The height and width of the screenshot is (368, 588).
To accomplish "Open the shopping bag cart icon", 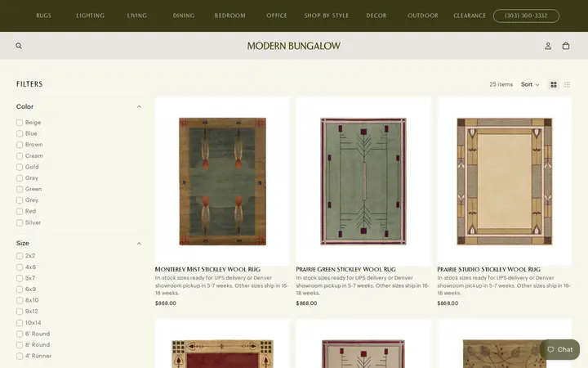I will point(566,46).
